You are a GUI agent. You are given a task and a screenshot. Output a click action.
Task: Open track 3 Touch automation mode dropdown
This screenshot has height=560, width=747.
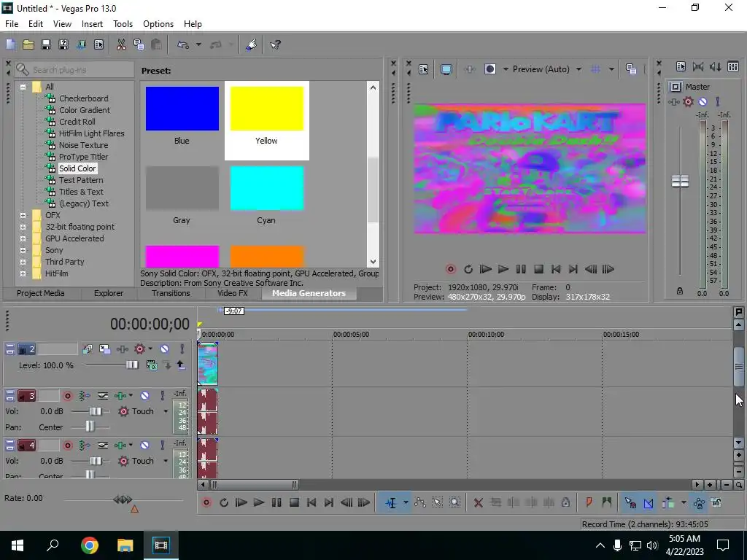pyautogui.click(x=166, y=411)
